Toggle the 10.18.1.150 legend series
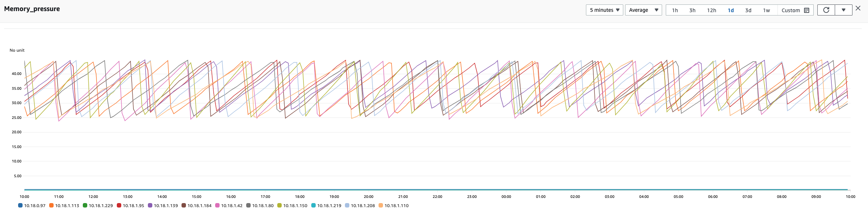Viewport: 868px width, 216px height. click(x=292, y=206)
